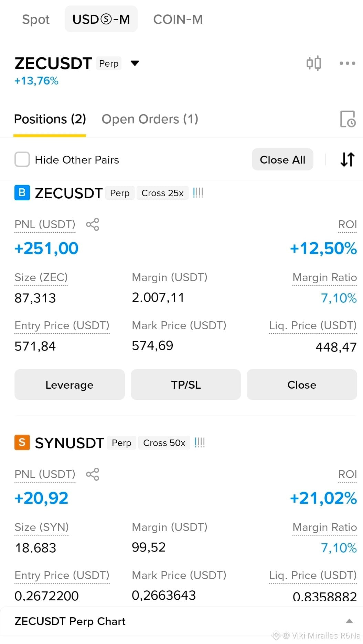Switch to the COIN-M market tab

tap(178, 19)
